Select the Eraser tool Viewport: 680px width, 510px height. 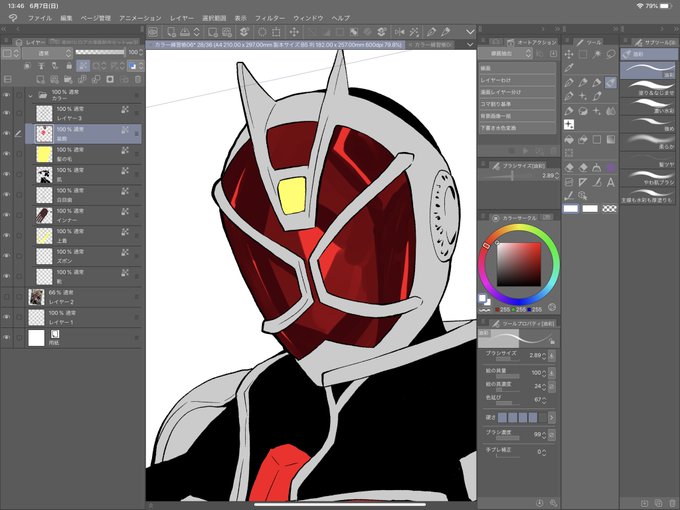569,168
